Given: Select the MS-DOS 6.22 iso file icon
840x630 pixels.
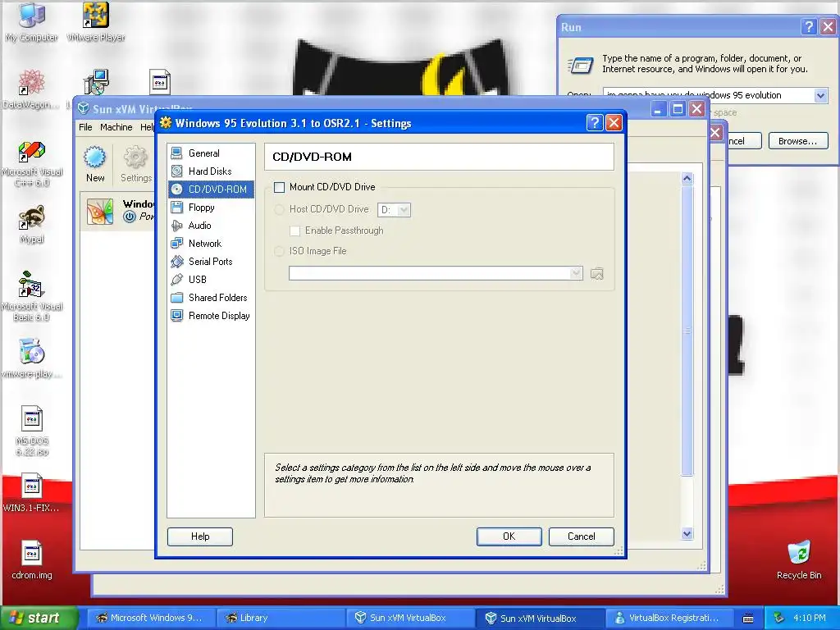Looking at the screenshot, I should pyautogui.click(x=32, y=431).
